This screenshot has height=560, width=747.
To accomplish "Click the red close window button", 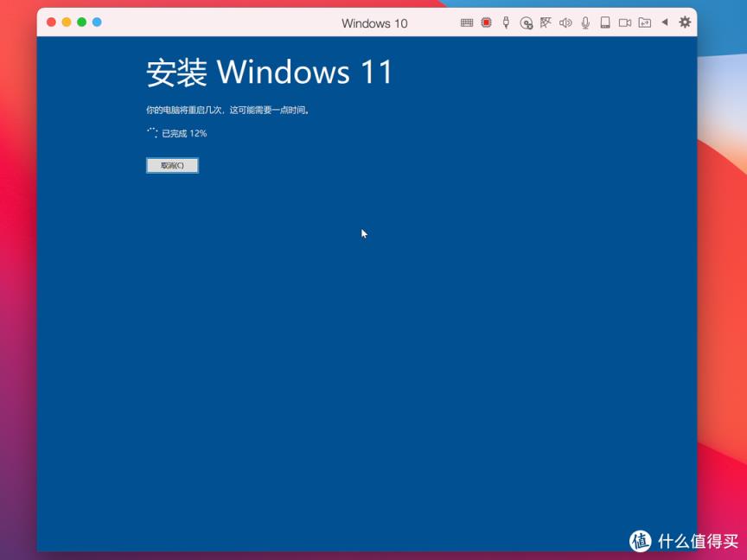I will [51, 22].
